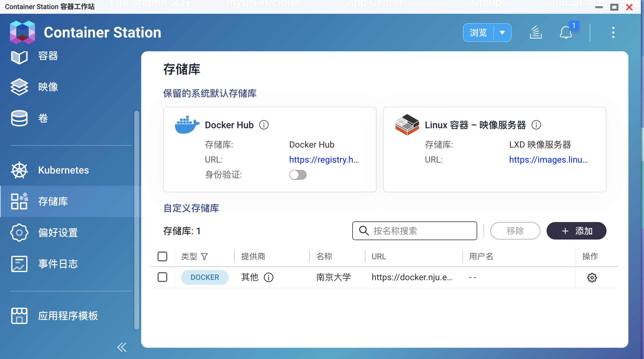The height and width of the screenshot is (359, 644).
Task: Close the Container Station window
Action: point(629,7)
